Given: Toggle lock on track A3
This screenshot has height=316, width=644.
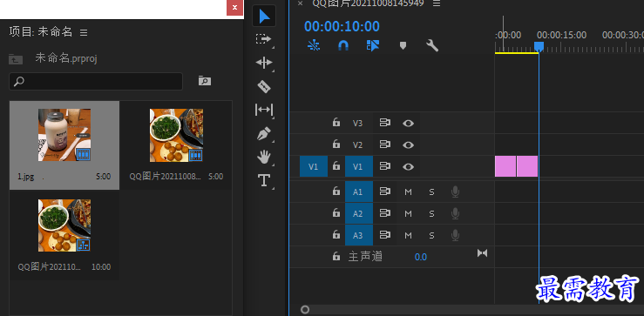Looking at the screenshot, I should tap(336, 235).
